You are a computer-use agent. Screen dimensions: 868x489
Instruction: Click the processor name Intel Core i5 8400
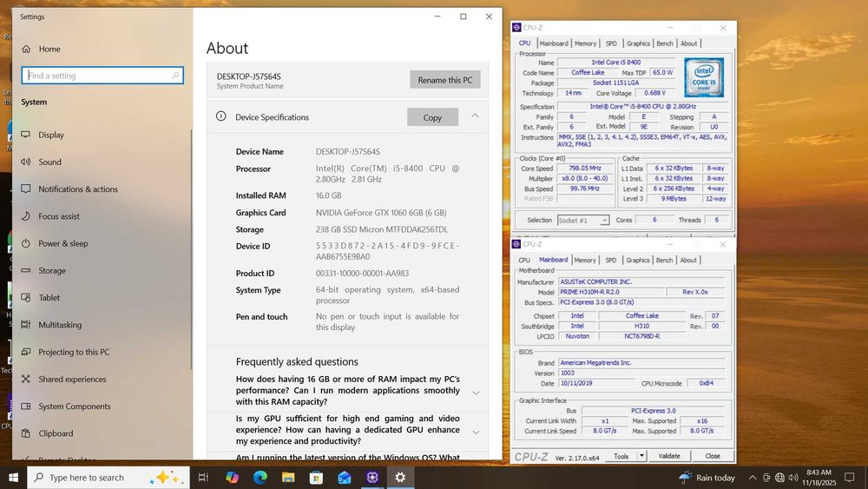pos(615,62)
